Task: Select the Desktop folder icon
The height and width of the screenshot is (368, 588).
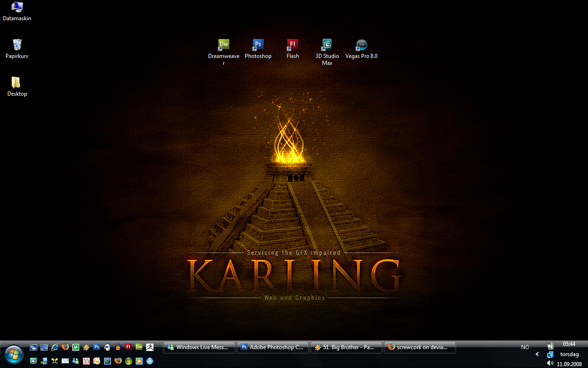Action: [17, 87]
